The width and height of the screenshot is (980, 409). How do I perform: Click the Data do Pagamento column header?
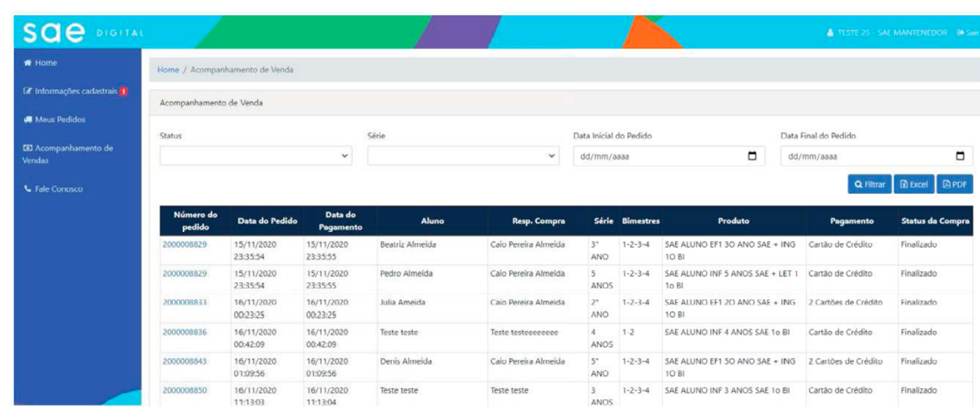tap(340, 221)
